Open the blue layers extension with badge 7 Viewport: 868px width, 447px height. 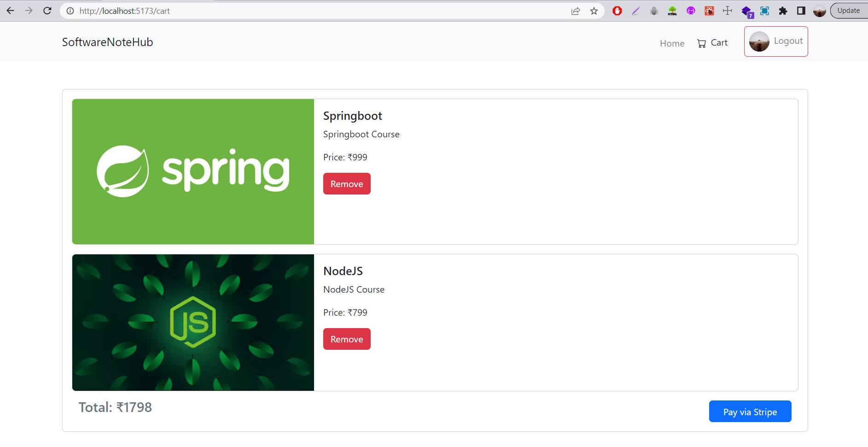pos(747,12)
